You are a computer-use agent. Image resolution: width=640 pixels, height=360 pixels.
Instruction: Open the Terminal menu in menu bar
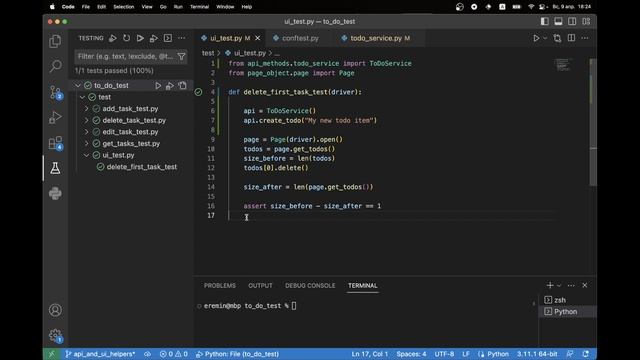click(x=199, y=7)
